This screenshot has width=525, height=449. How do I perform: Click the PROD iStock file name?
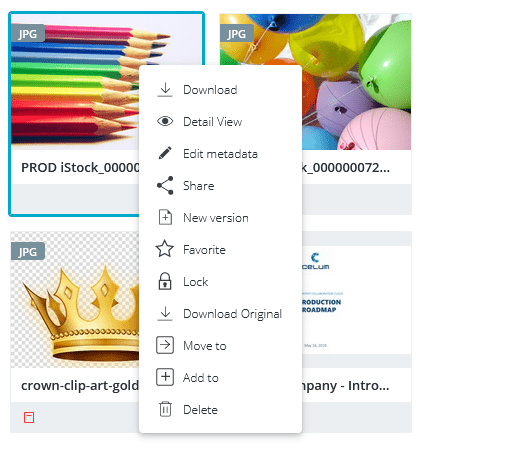pos(80,167)
